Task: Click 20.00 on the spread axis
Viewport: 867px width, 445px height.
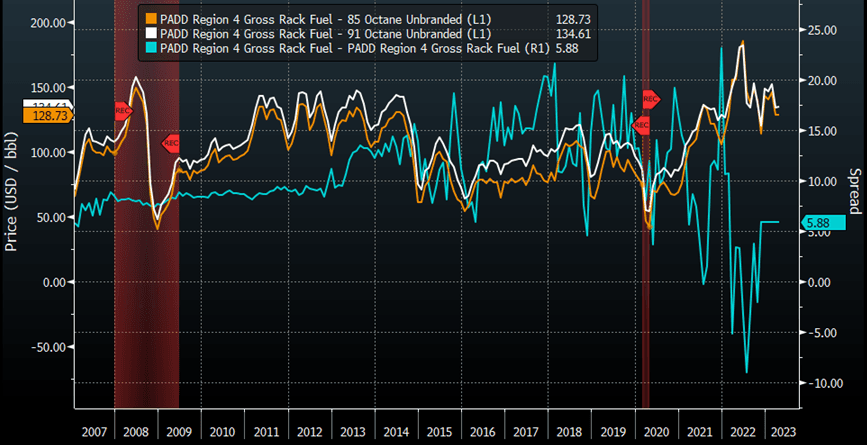Action: pyautogui.click(x=822, y=80)
